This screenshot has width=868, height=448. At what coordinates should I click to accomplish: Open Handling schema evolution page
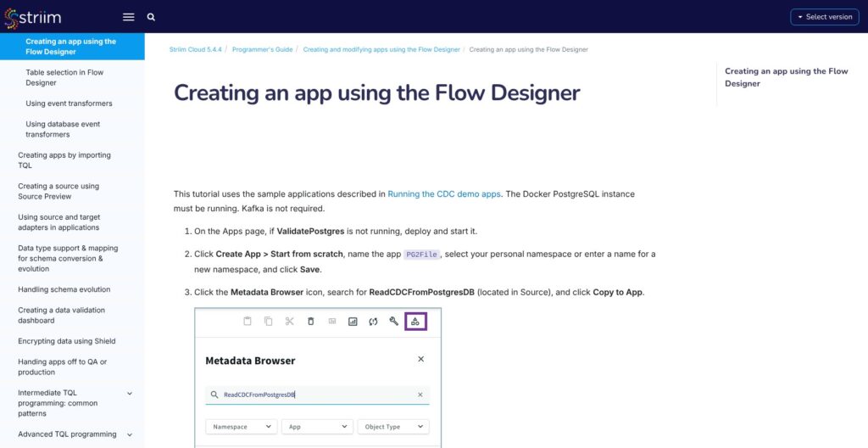pos(64,289)
